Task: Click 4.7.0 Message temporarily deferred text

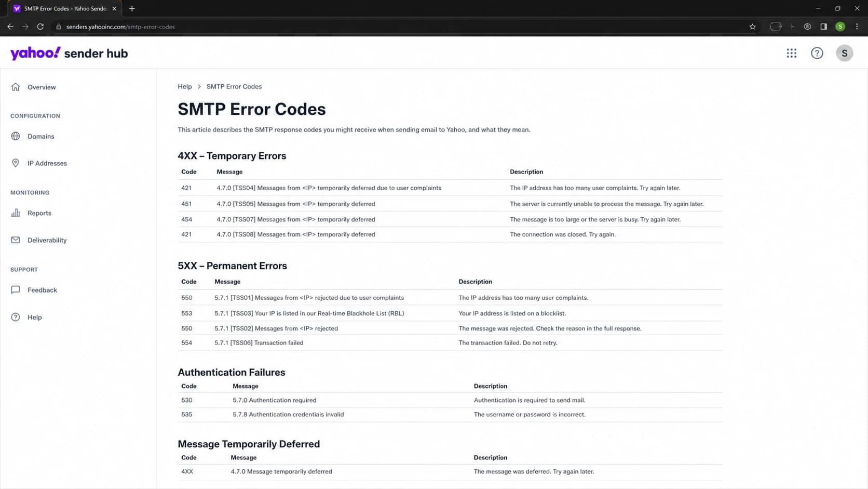Action: click(281, 471)
